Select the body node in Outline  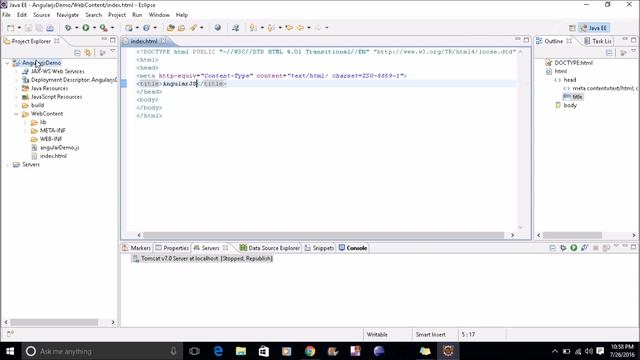[x=570, y=105]
